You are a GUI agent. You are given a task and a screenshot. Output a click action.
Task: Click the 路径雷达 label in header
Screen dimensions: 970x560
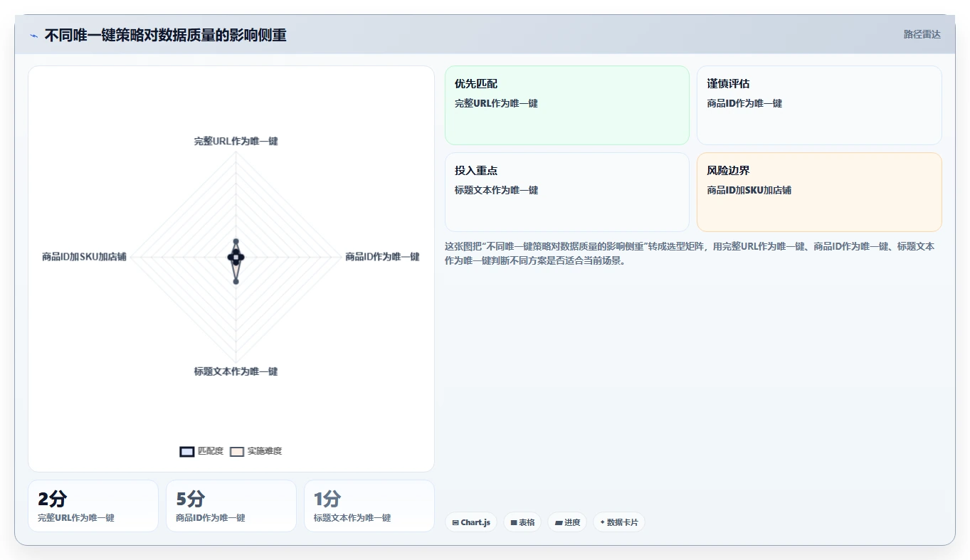click(922, 34)
